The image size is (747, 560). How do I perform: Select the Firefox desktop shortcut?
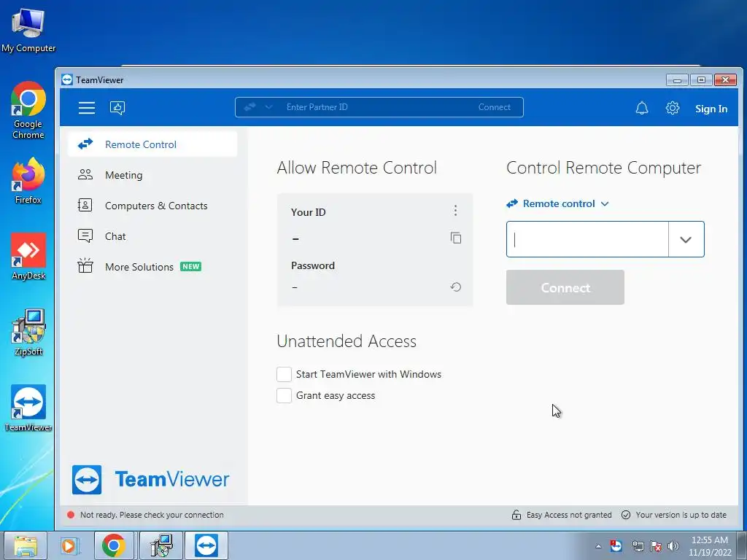28,182
